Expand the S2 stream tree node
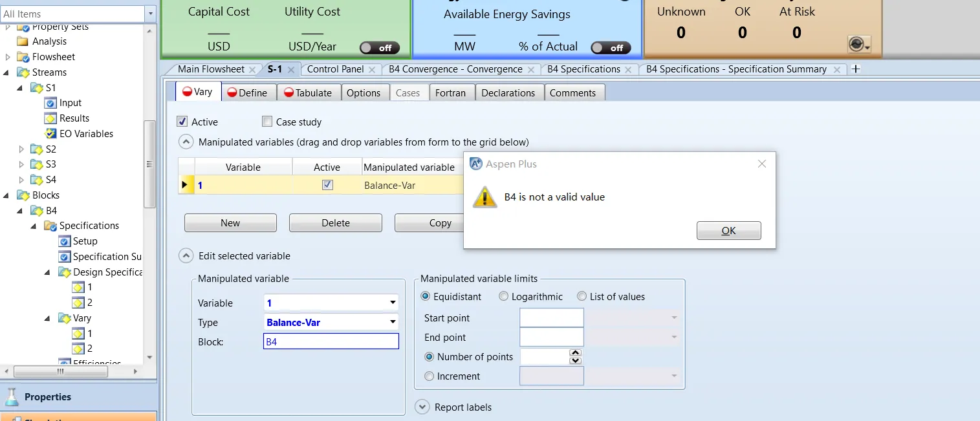The image size is (980, 421). click(x=21, y=149)
